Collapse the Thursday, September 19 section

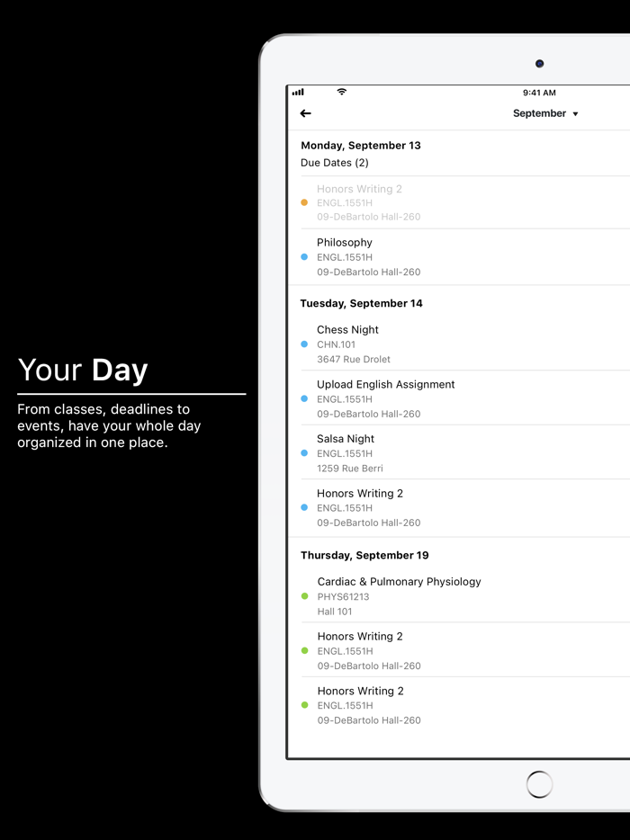point(362,555)
